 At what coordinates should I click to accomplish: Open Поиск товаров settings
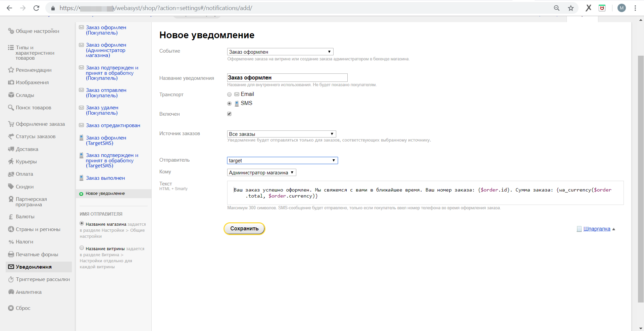coord(33,108)
